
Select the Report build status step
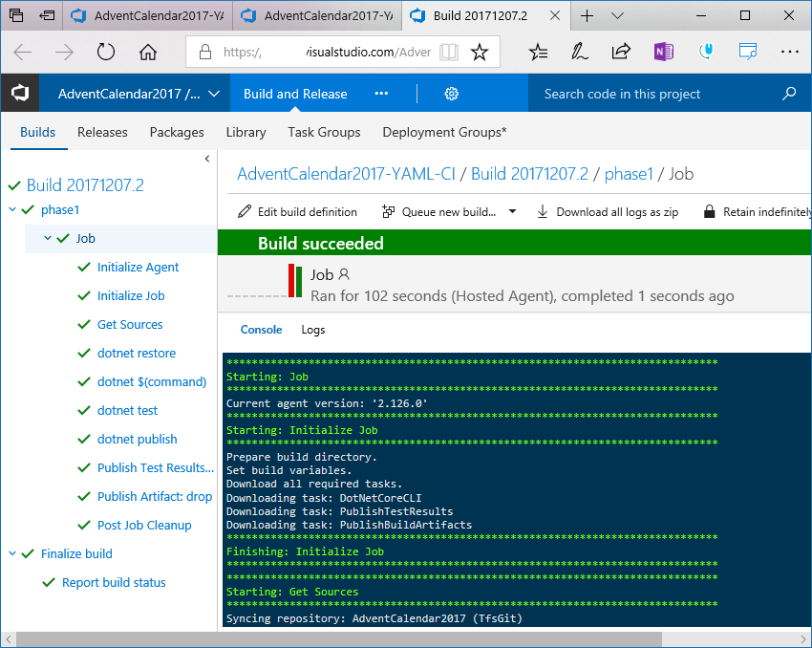tap(114, 582)
